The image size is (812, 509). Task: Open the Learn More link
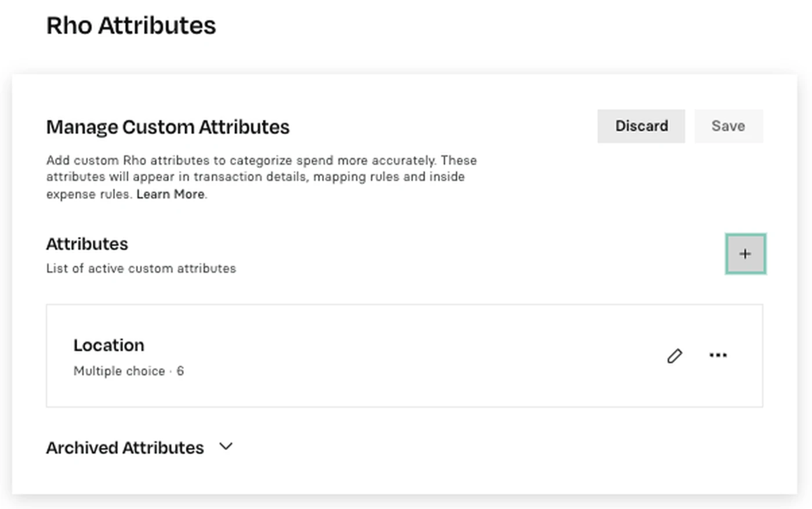[171, 194]
